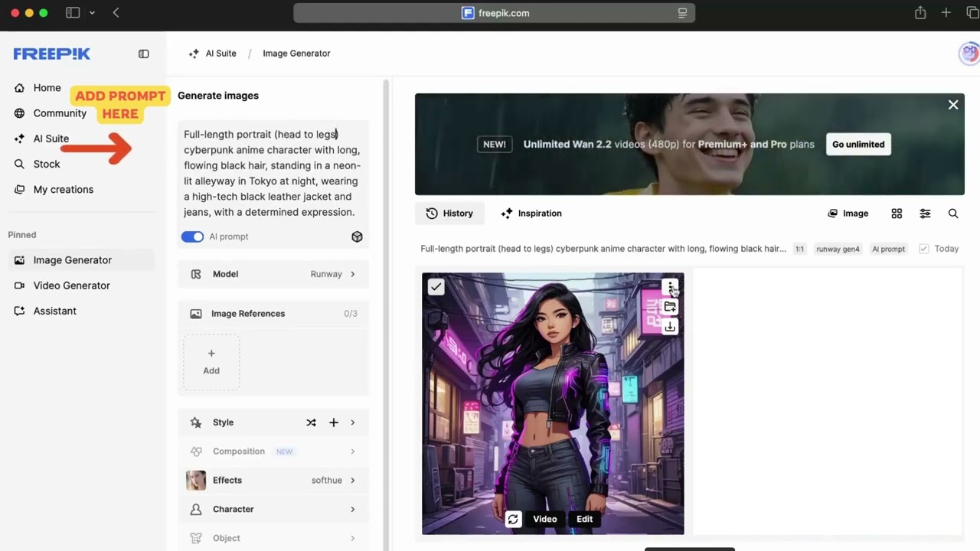The height and width of the screenshot is (551, 980).
Task: Click the runway gen4 tag
Action: 838,249
